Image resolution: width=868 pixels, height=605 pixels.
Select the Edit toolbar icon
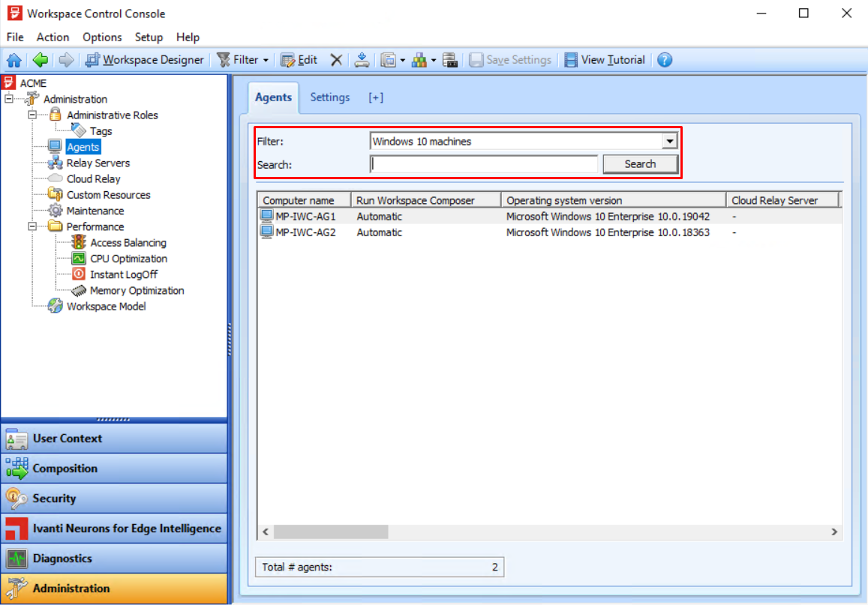(x=299, y=59)
